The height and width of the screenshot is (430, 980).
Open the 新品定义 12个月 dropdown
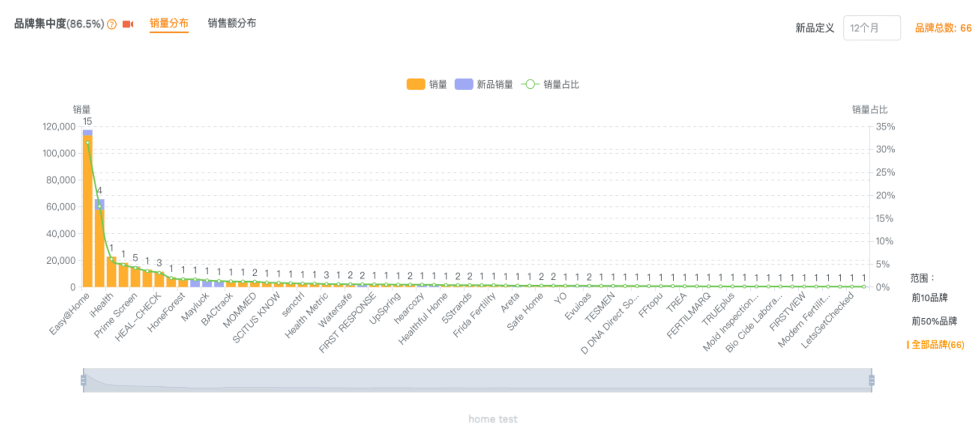coord(871,28)
